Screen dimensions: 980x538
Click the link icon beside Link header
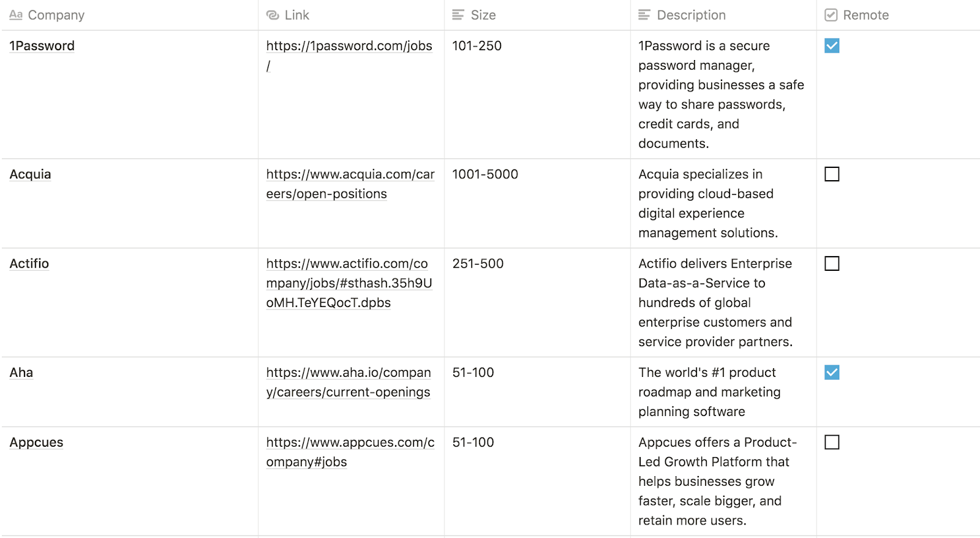pos(273,15)
